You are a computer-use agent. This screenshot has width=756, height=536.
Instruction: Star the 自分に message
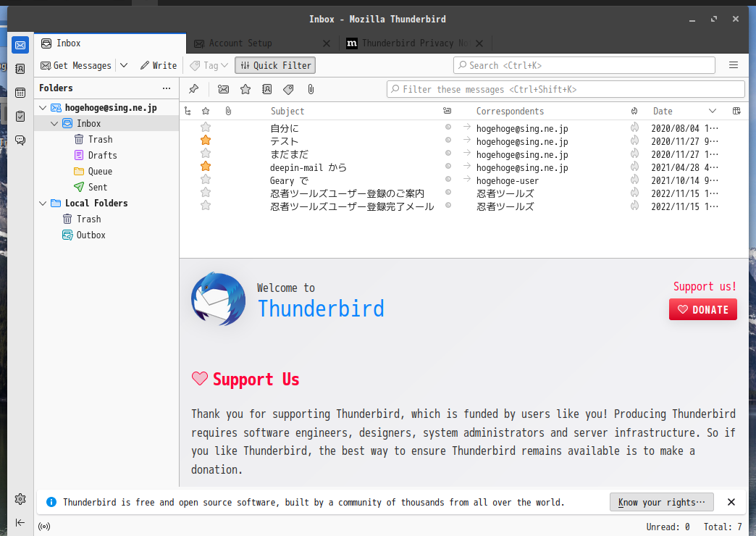(206, 127)
